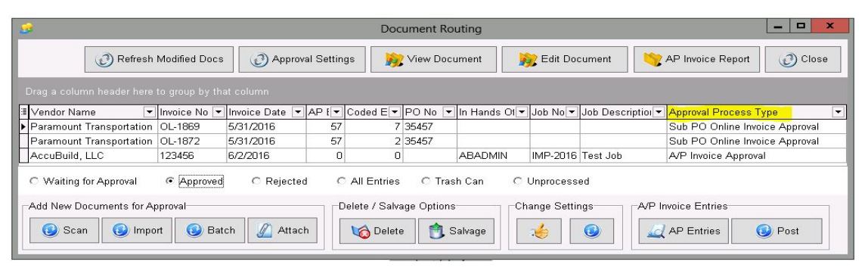This screenshot has height=274, width=868.
Task: Click the Salvage button
Action: click(456, 231)
